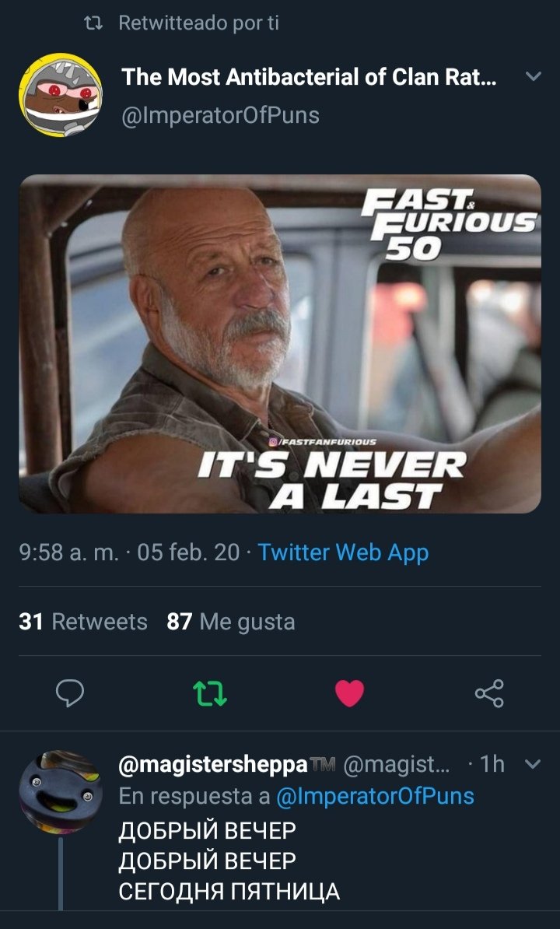Open the Fast & Furious 50 image

[x=280, y=344]
